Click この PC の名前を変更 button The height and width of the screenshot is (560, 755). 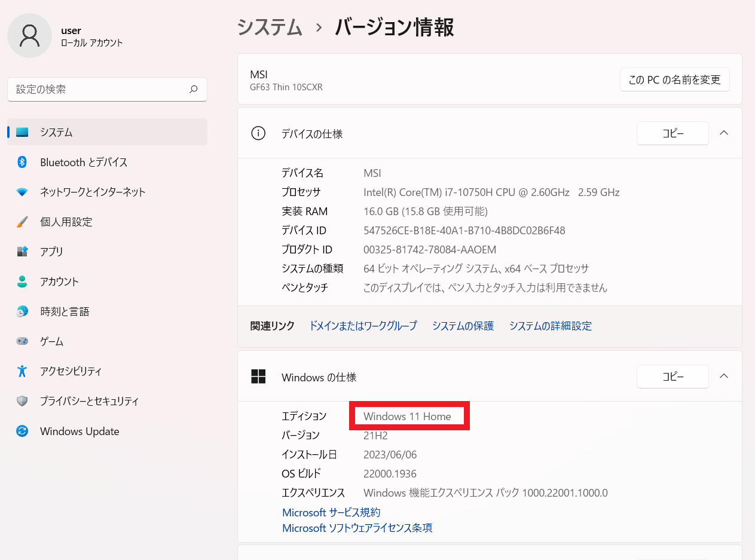tap(674, 79)
